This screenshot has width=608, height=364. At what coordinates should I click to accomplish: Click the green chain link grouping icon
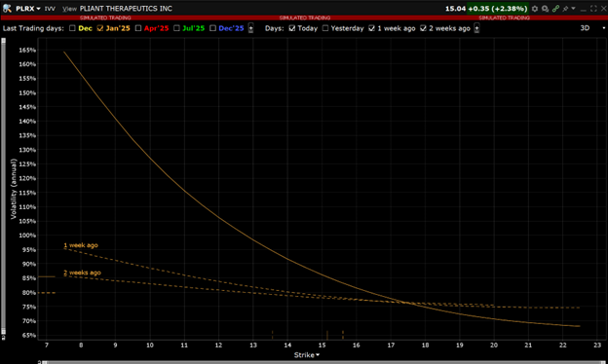coord(555,9)
